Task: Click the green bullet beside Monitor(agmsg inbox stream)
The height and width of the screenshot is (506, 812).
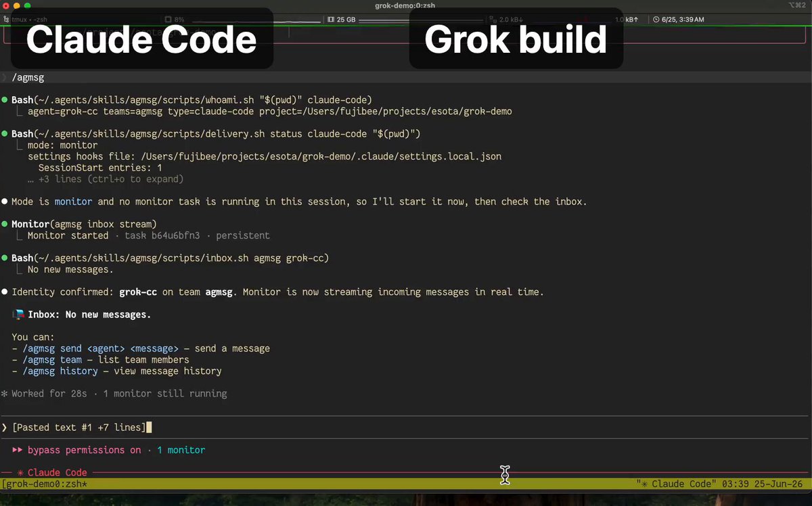Action: (5, 224)
